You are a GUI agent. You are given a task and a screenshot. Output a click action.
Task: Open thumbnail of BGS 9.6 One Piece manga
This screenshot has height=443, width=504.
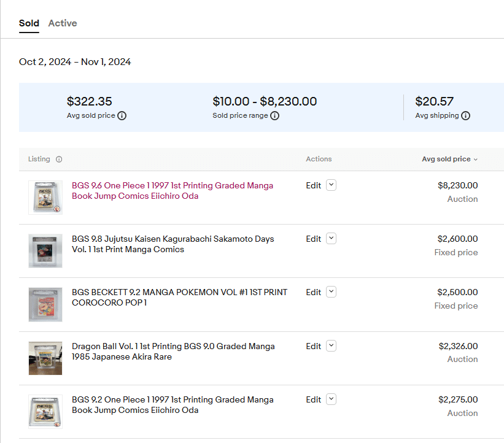[45, 198]
